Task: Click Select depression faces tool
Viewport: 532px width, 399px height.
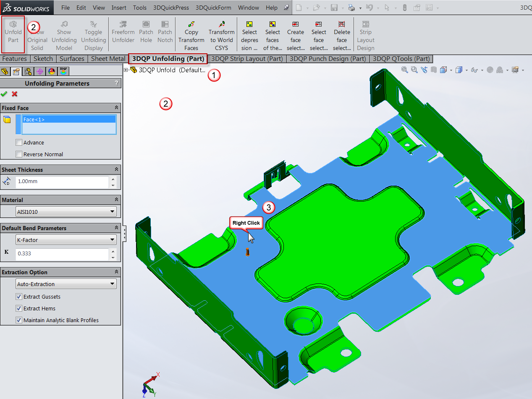Action: 249,36
